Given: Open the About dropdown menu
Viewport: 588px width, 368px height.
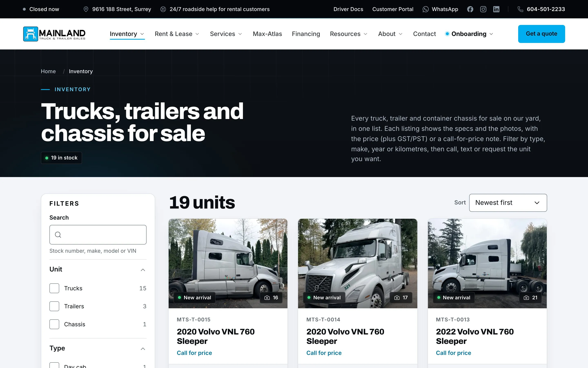Looking at the screenshot, I should 390,34.
